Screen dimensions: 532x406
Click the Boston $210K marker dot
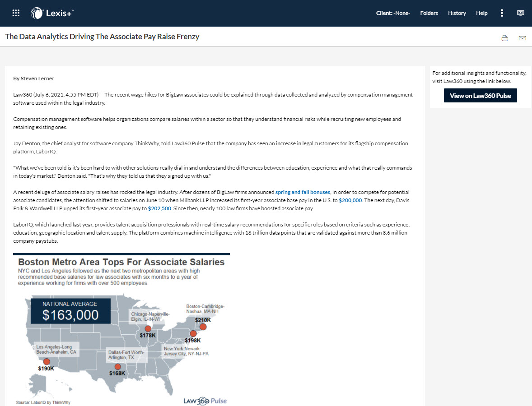point(203,327)
